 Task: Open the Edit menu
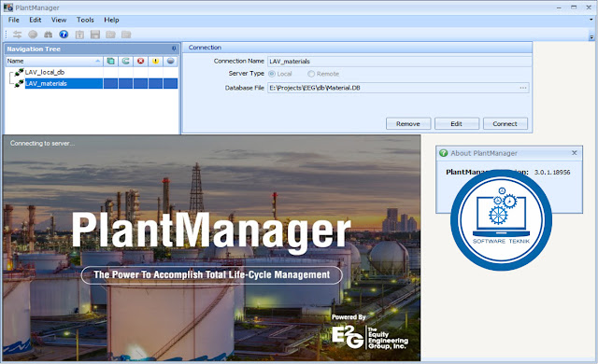pyautogui.click(x=36, y=20)
